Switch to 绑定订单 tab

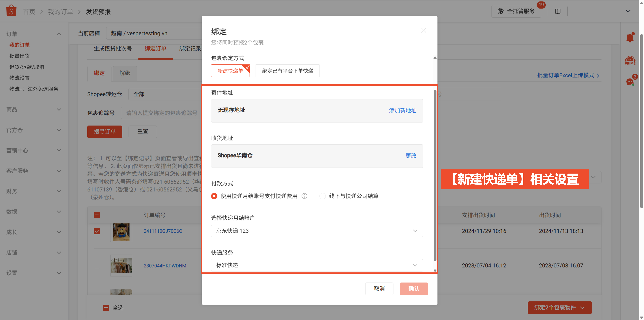[x=155, y=48]
